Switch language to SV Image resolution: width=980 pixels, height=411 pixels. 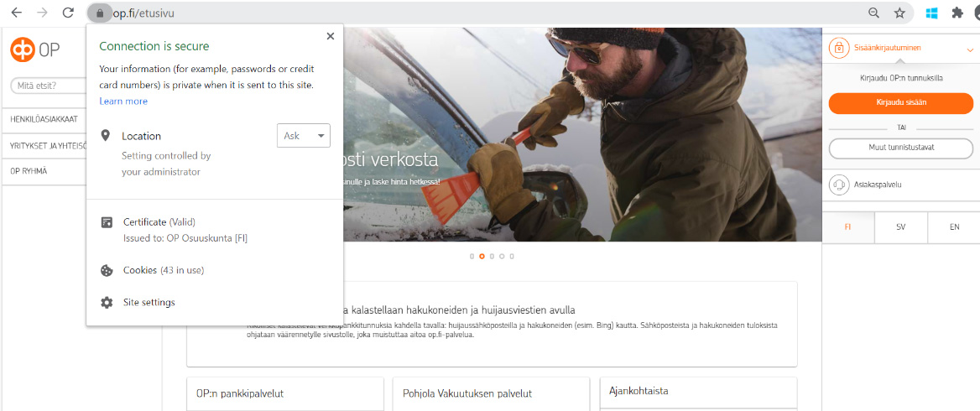(x=900, y=226)
